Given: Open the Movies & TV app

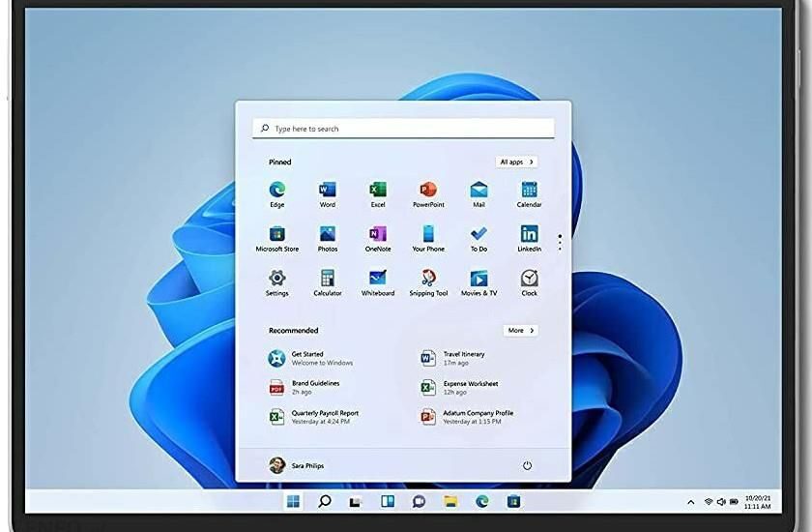Looking at the screenshot, I should (479, 282).
